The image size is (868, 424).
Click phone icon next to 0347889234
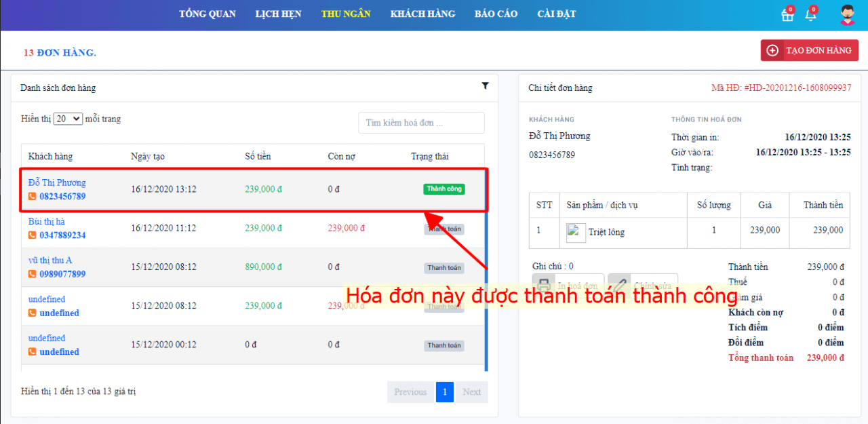(x=32, y=235)
